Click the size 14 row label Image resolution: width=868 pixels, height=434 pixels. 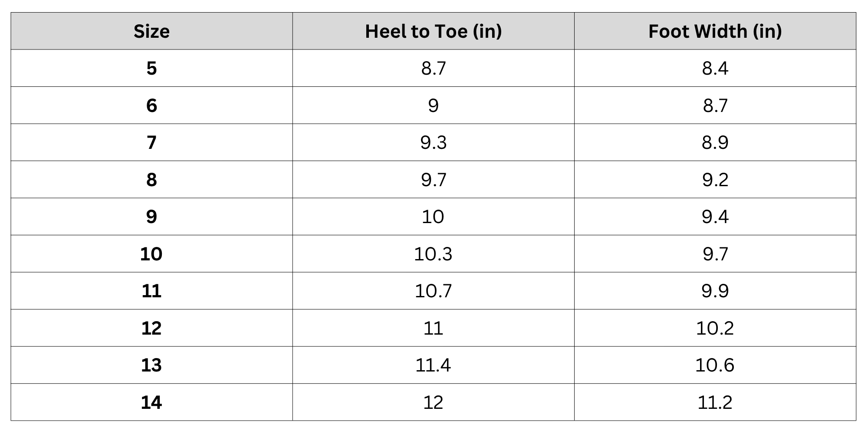click(151, 402)
